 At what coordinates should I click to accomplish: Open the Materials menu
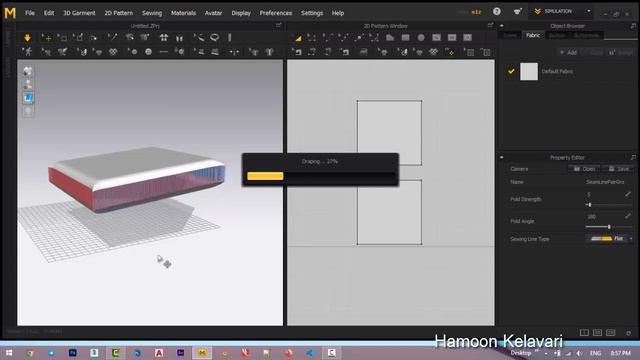click(183, 13)
